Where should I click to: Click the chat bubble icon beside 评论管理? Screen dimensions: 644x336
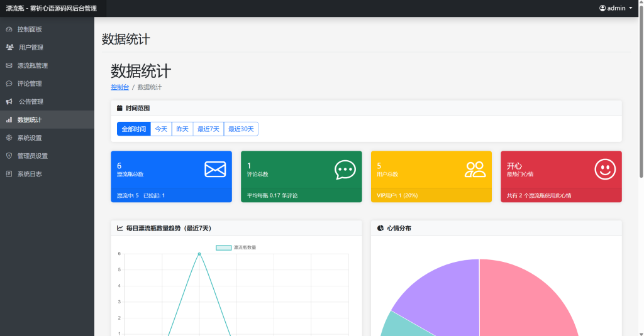(9, 84)
